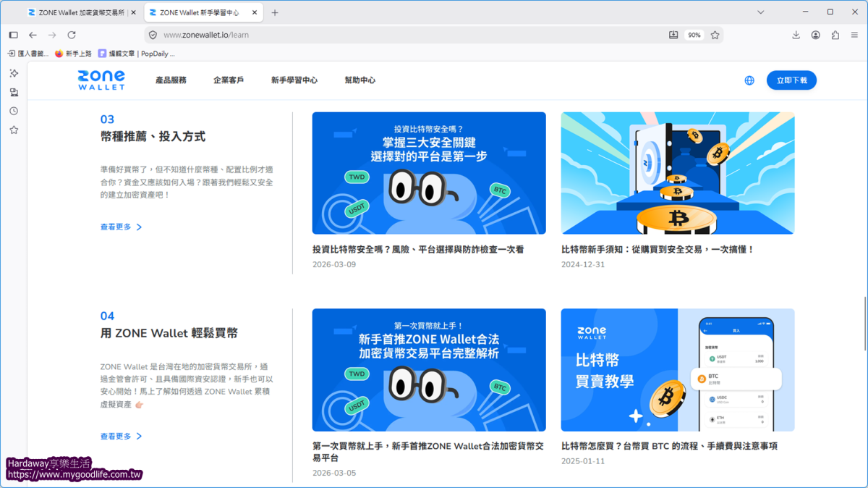Open the language globe icon
The image size is (868, 488).
(749, 80)
